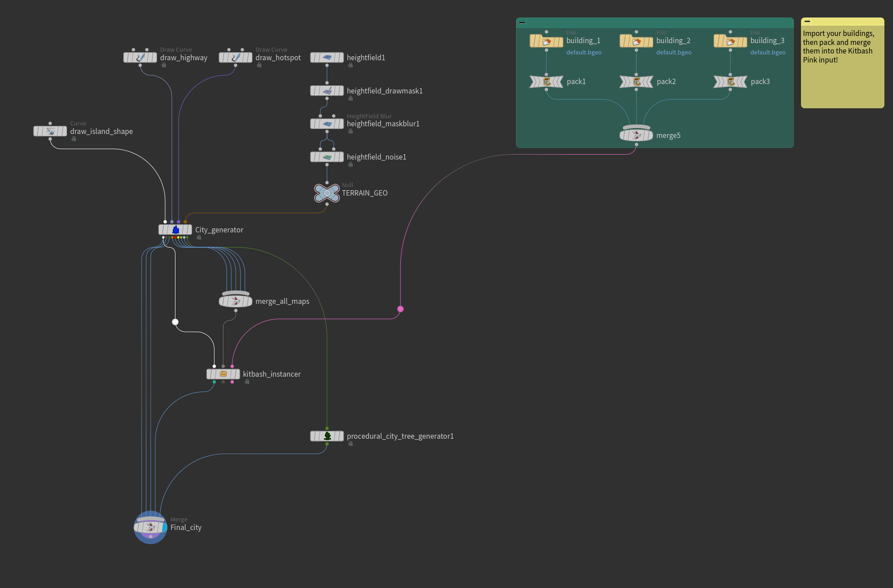Click the procedural_city_tree_generator1 tree icon

point(327,436)
